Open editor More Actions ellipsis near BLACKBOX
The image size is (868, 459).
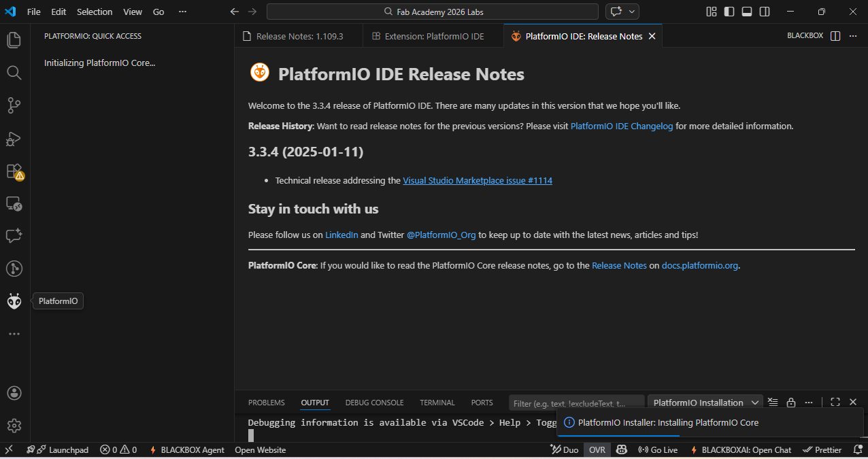(x=853, y=36)
